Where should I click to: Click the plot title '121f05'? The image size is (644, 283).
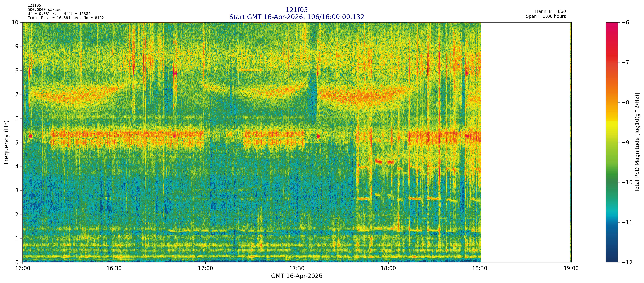point(297,10)
